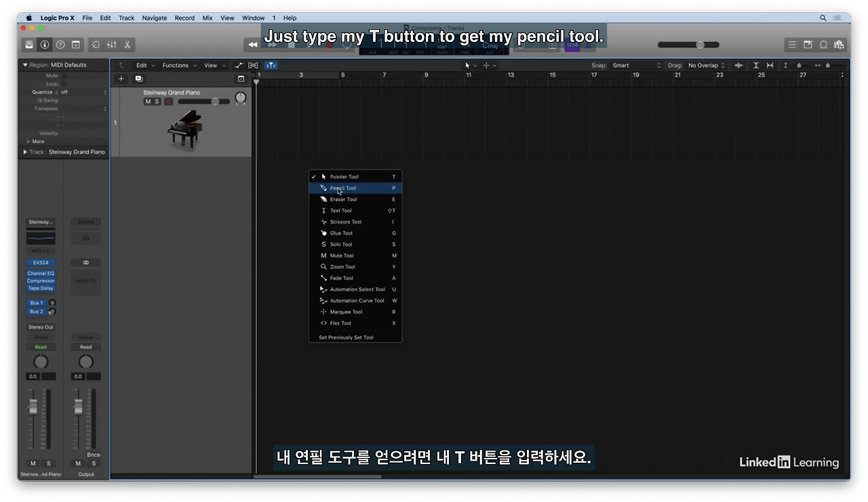Click the duplicate track icon

click(138, 79)
